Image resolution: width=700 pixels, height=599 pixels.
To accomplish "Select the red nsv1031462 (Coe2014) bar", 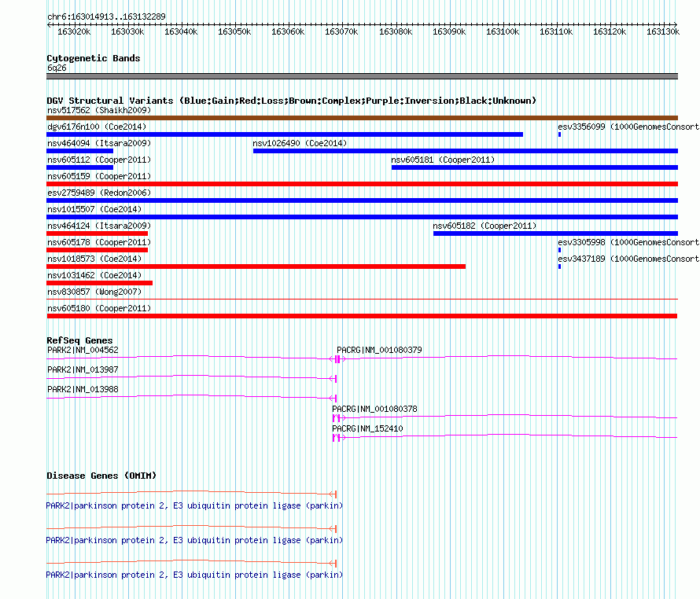I will [100, 283].
